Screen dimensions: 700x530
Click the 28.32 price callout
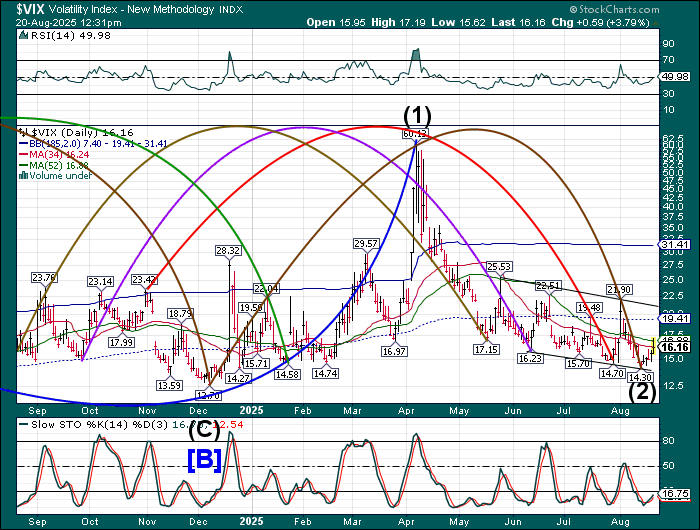pyautogui.click(x=227, y=250)
